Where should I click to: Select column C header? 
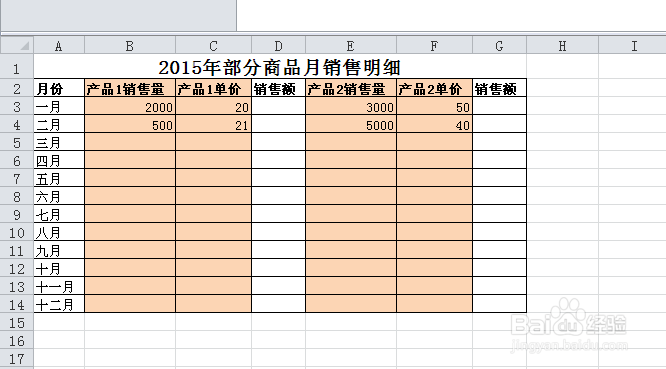[214, 45]
